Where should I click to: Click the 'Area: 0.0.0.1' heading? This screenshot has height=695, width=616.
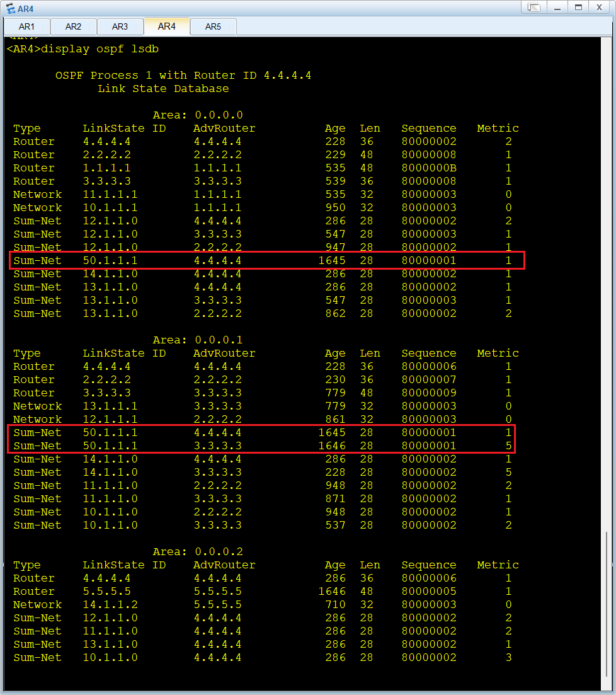click(x=198, y=340)
